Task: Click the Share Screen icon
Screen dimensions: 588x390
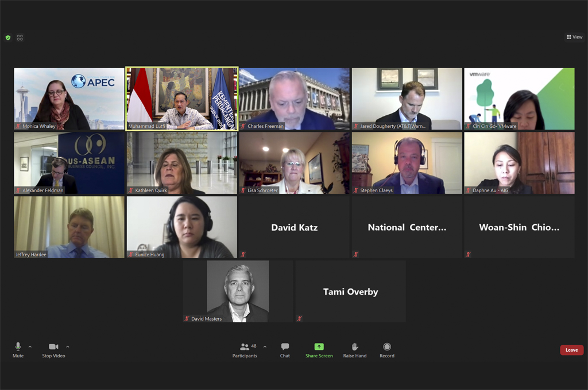Action: [319, 346]
